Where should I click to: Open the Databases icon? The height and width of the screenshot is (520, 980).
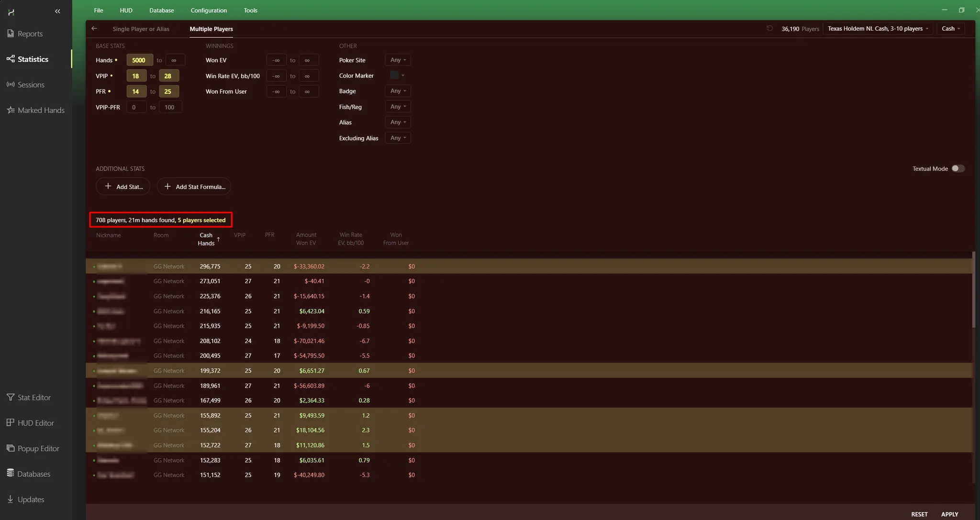(11, 473)
